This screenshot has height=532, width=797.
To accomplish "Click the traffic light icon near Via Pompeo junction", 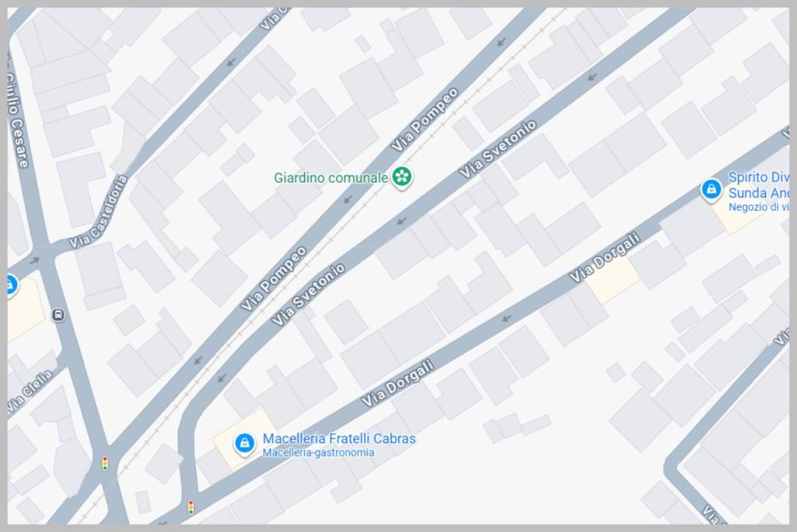I will 105,464.
